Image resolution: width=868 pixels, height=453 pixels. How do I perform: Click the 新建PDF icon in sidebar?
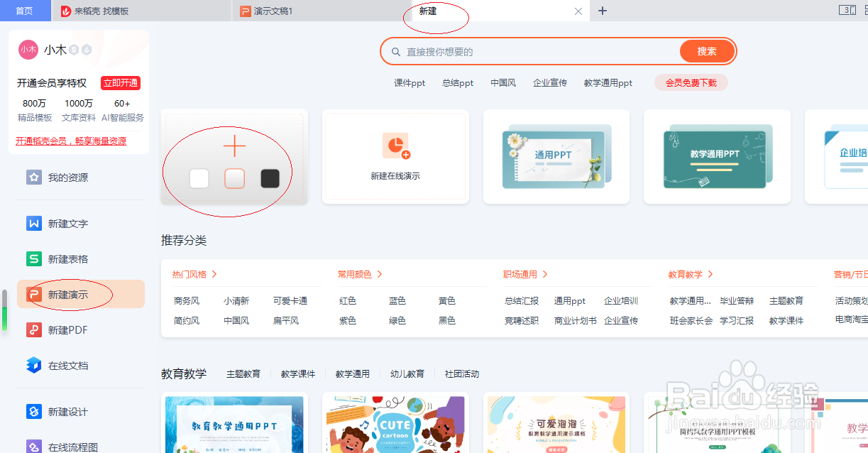pyautogui.click(x=33, y=329)
